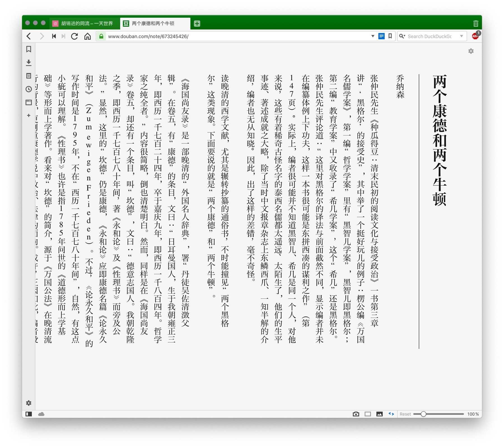This screenshot has width=504, height=447.
Task: Click the zoom slider handle
Action: (423, 414)
